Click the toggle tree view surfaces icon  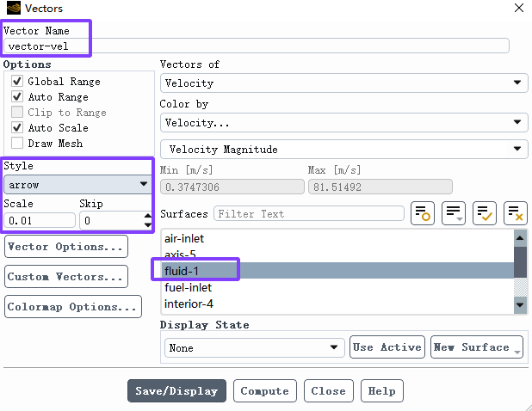tap(423, 213)
